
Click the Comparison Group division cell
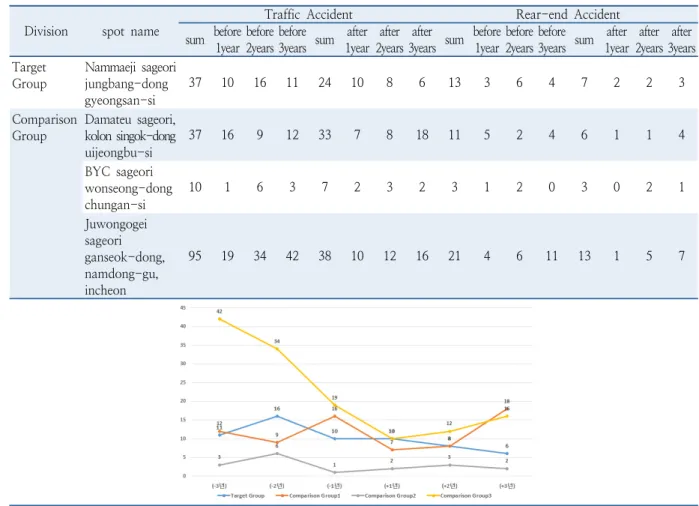44,128
